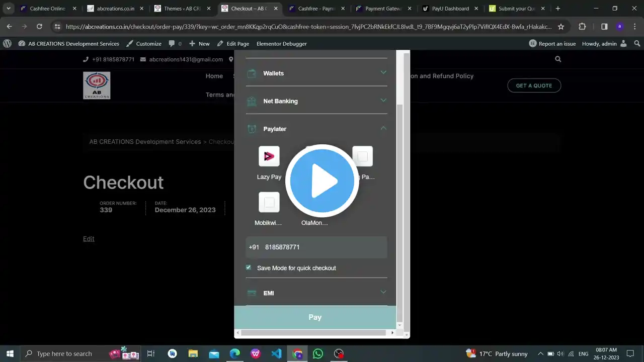Open the Home menu item
This screenshot has height=362, width=644.
214,76
